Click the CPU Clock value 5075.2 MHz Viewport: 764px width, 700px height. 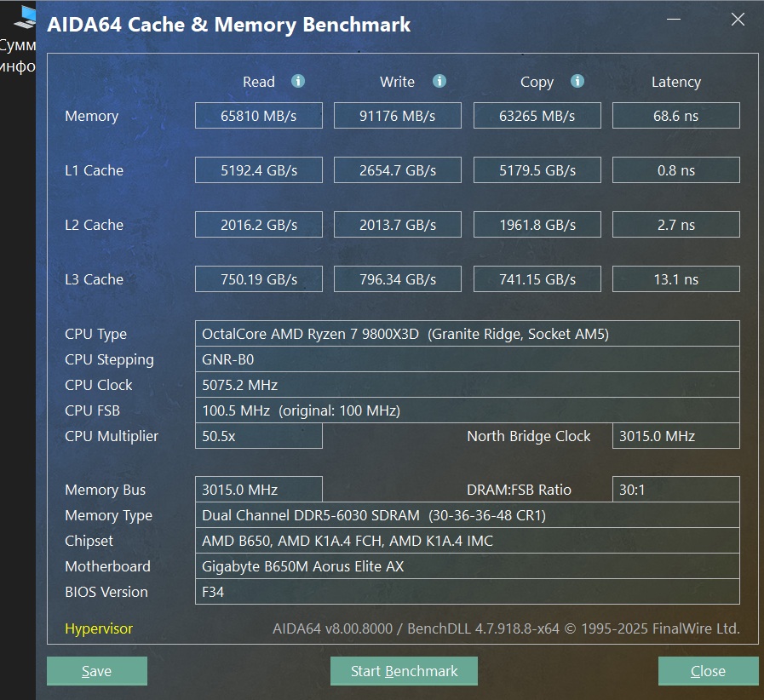click(468, 385)
